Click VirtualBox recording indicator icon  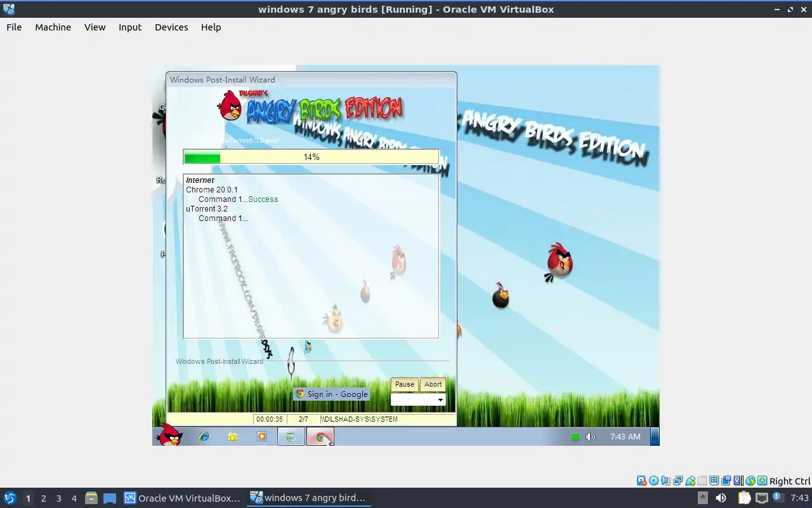pos(726,481)
